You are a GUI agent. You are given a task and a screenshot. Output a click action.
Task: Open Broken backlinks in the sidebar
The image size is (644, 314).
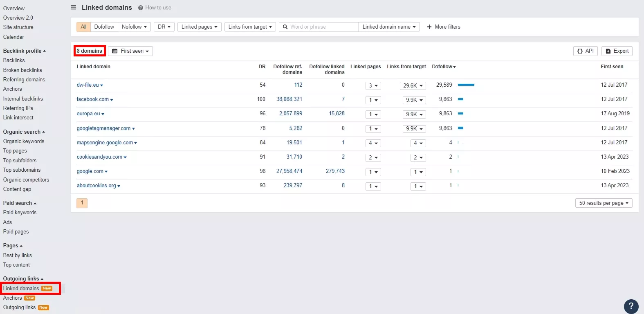pyautogui.click(x=22, y=70)
